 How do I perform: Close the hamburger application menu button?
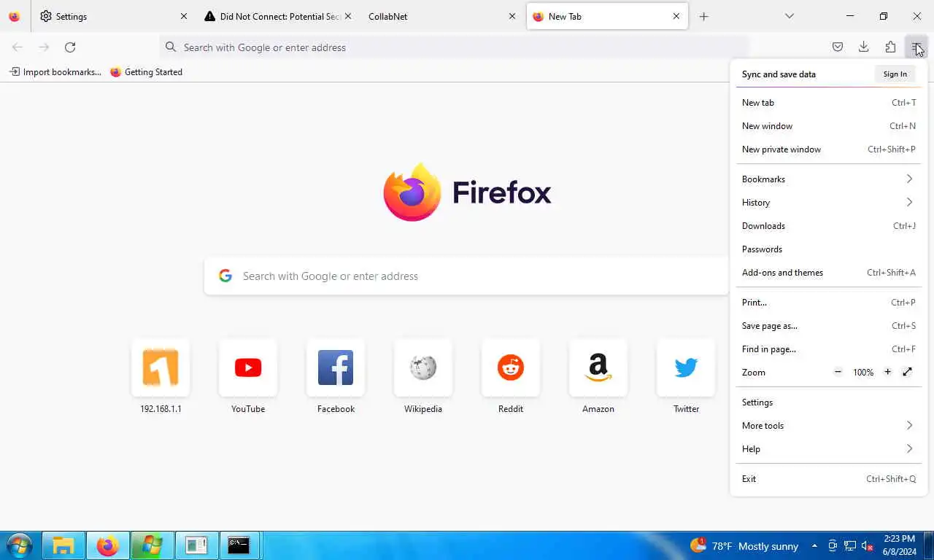click(x=916, y=47)
